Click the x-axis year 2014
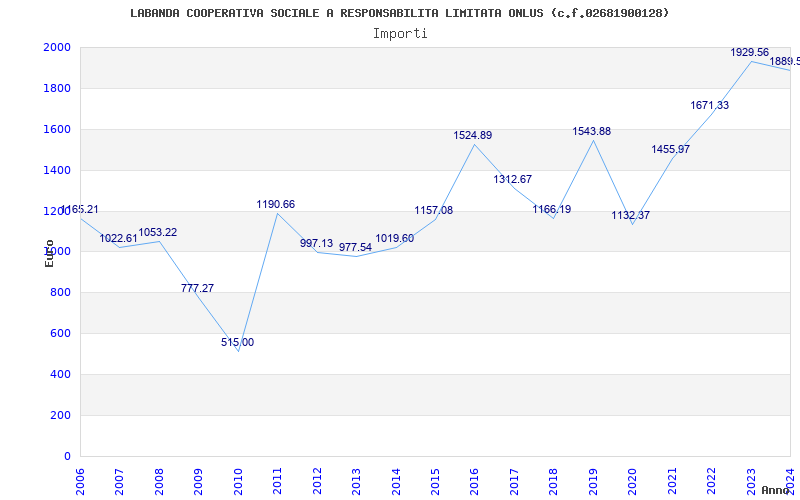This screenshot has width=800, height=500. point(396,482)
